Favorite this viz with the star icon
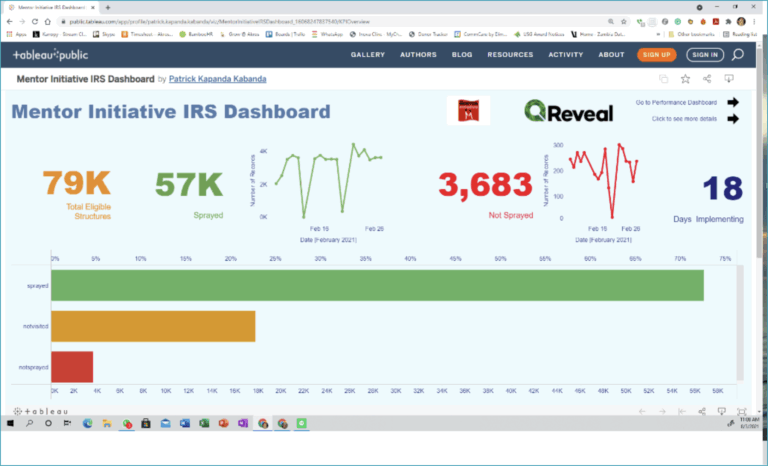The width and height of the screenshot is (768, 466). tap(686, 79)
